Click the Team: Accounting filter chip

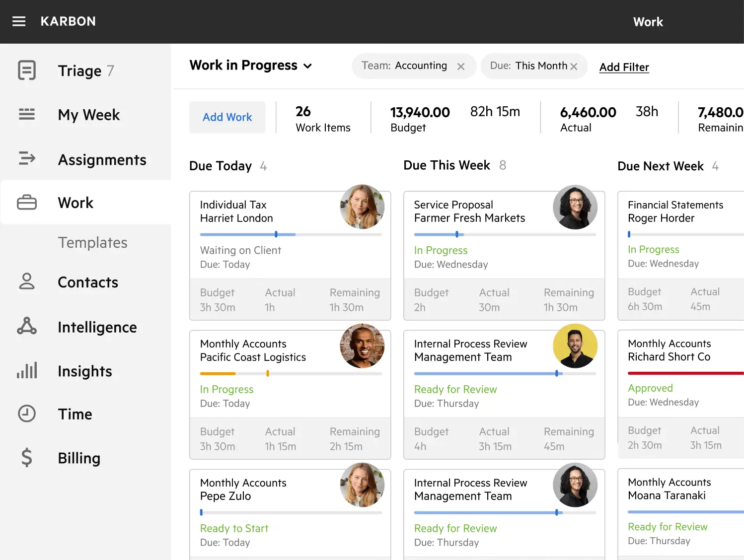[x=414, y=66]
